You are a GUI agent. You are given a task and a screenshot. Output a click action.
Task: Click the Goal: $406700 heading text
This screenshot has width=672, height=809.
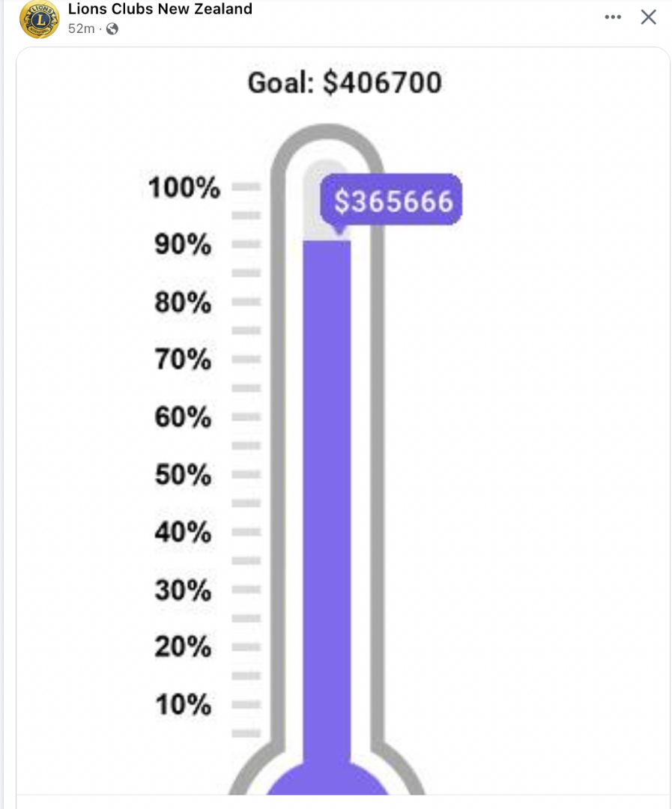point(345,82)
